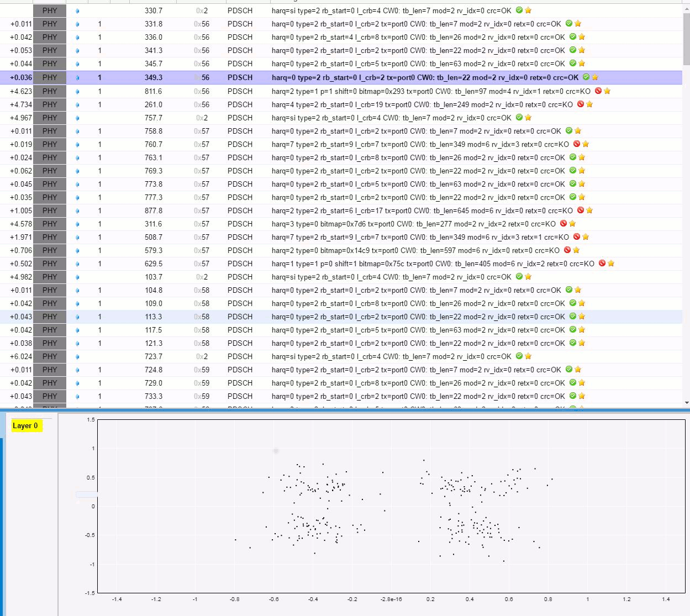Select the yellow Layer 0 label
The height and width of the screenshot is (616, 690).
pyautogui.click(x=25, y=425)
